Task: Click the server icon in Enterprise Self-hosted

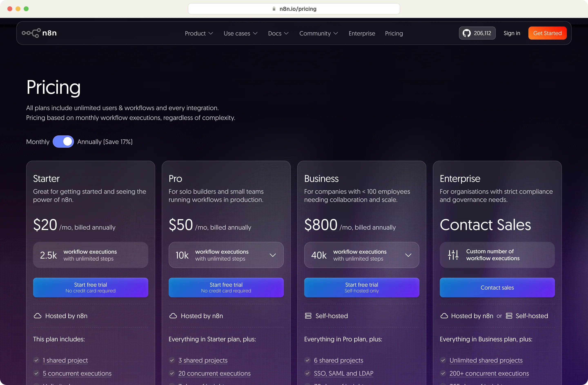Action: point(509,316)
